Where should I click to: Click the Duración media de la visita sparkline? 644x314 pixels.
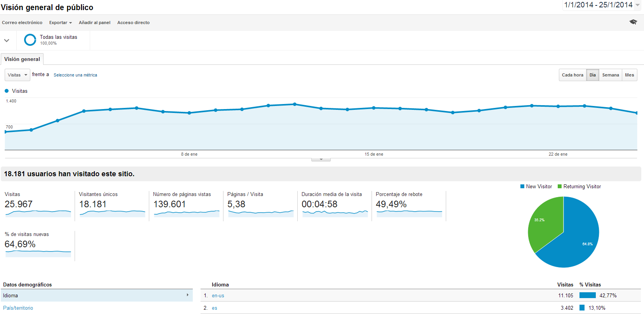335,213
